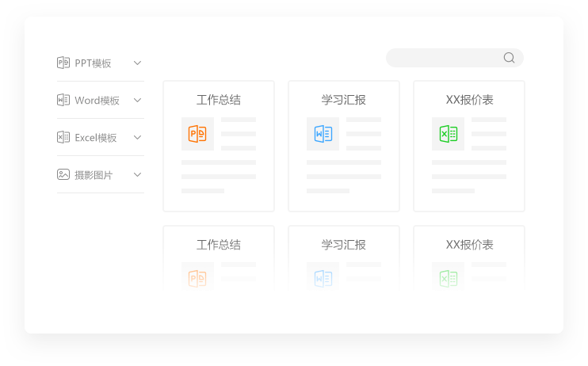
Task: Expand the Excel模板 chevron arrow
Action: 137,137
